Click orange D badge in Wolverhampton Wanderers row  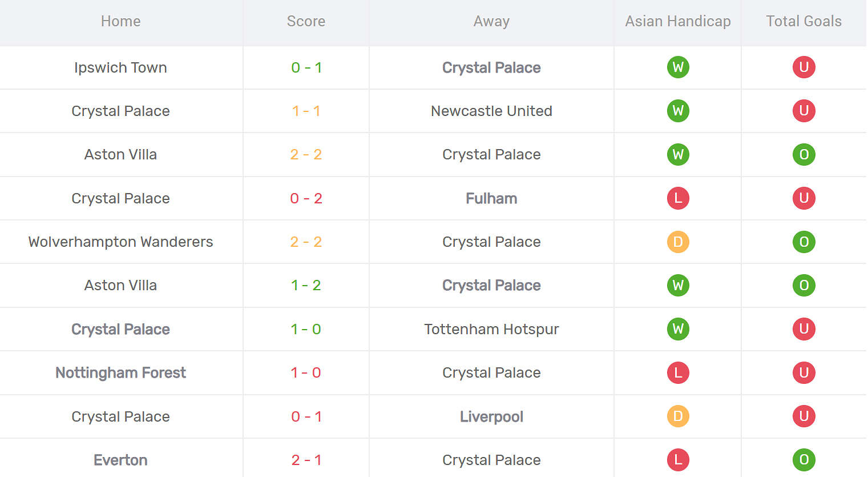tap(678, 242)
